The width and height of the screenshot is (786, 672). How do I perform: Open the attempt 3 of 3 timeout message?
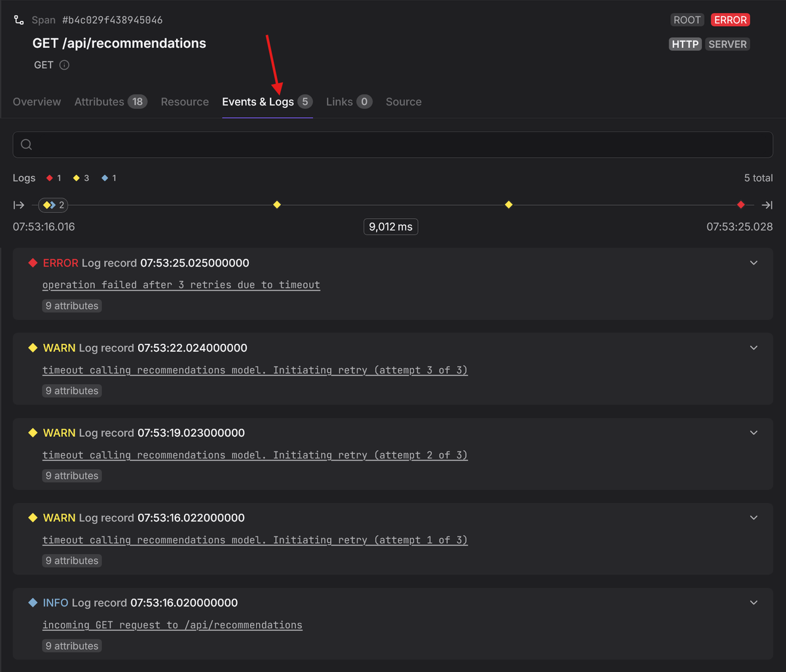255,370
